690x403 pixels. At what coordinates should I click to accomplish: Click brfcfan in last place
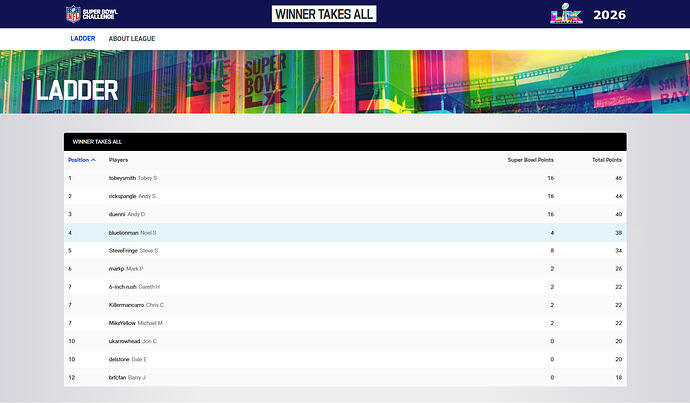tap(118, 377)
